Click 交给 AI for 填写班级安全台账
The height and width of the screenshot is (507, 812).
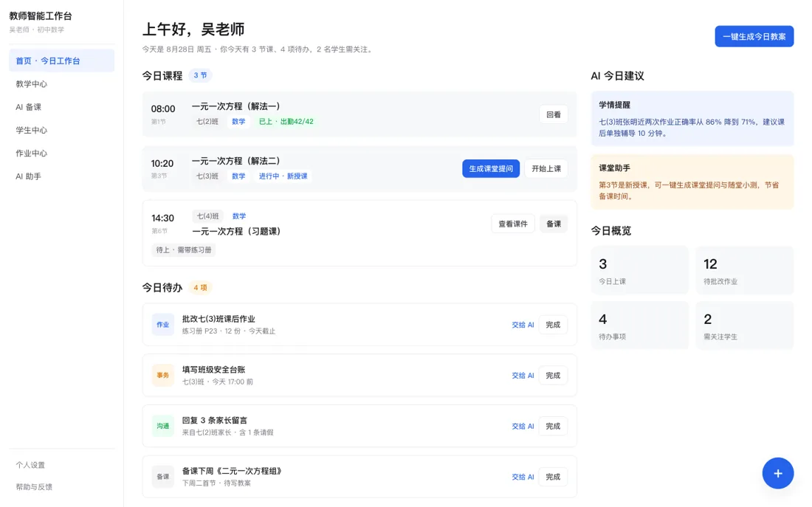point(523,376)
